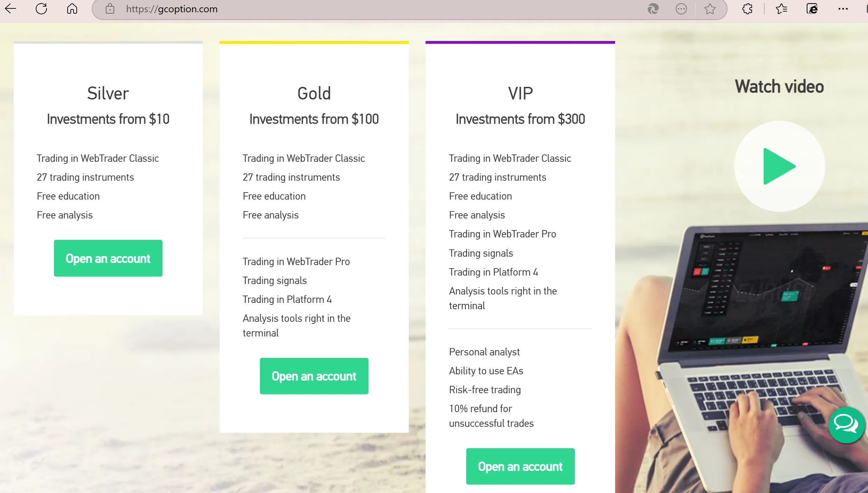Select the VIP plan heading
This screenshot has width=868, height=493.
(521, 93)
